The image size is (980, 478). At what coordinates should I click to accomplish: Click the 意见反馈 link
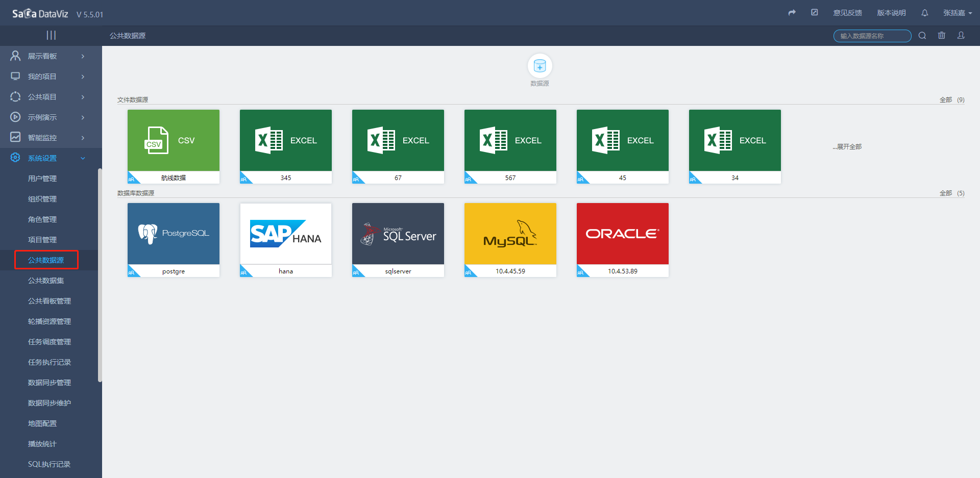848,13
